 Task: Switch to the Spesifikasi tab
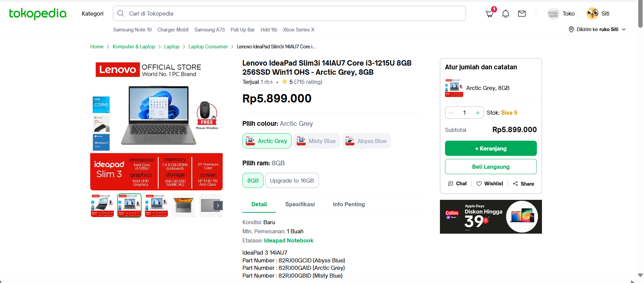pyautogui.click(x=300, y=204)
